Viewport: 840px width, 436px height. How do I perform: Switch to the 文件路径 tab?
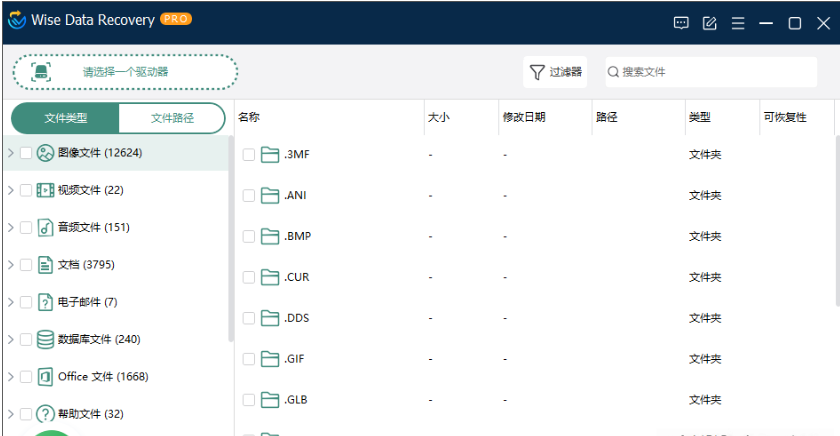(172, 118)
